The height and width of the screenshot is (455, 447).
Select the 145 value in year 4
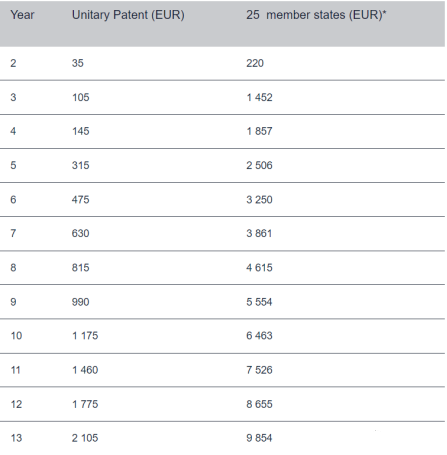[81, 131]
